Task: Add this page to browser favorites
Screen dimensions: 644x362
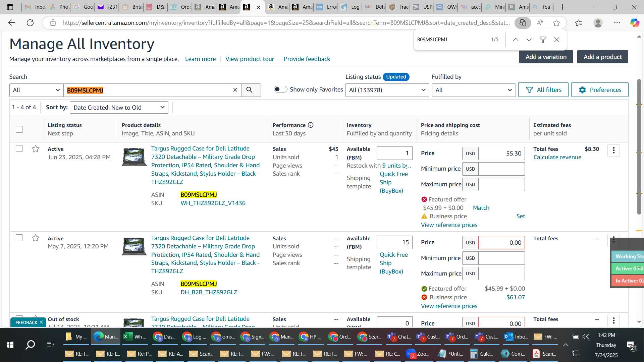Action: point(556,23)
